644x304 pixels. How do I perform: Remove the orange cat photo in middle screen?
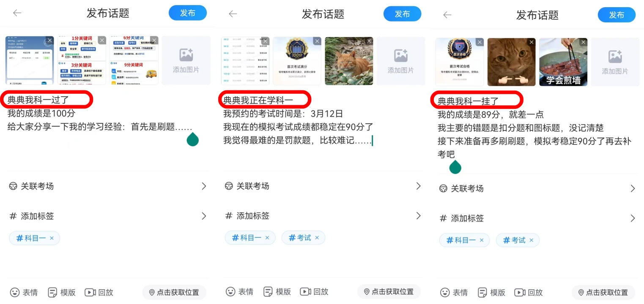coord(369,41)
